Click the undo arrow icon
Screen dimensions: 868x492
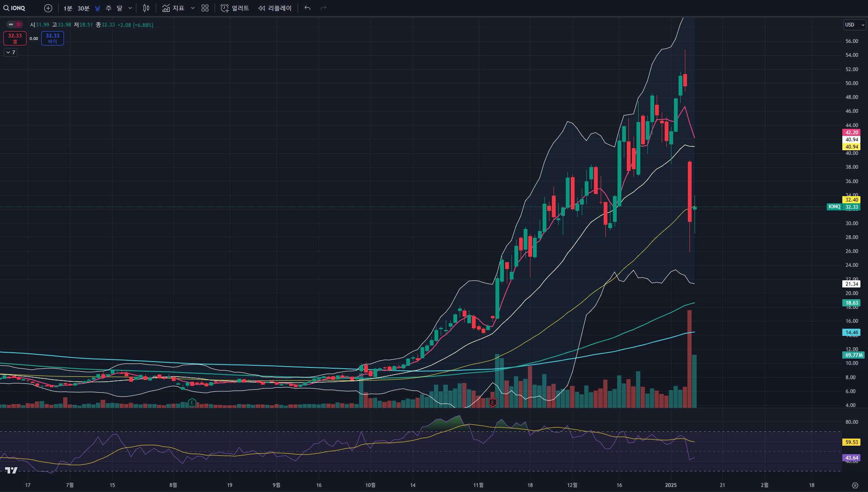click(307, 8)
